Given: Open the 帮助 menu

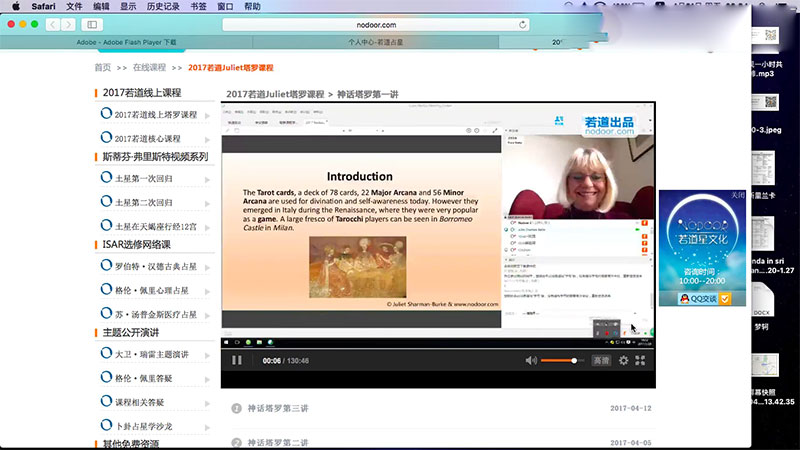Looking at the screenshot, I should point(252,6).
